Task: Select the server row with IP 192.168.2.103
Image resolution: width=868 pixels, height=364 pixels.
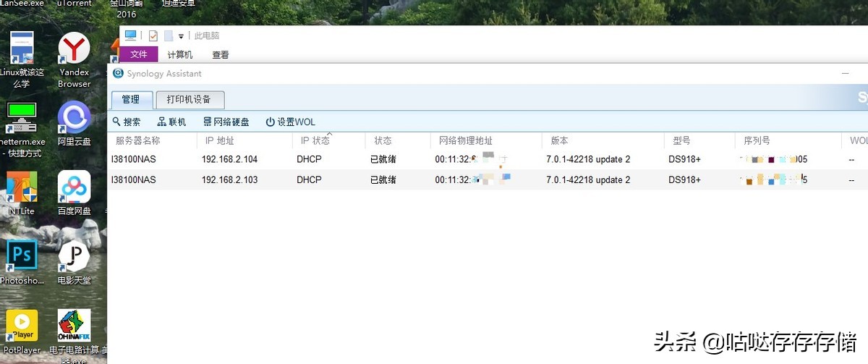Action: pos(488,179)
